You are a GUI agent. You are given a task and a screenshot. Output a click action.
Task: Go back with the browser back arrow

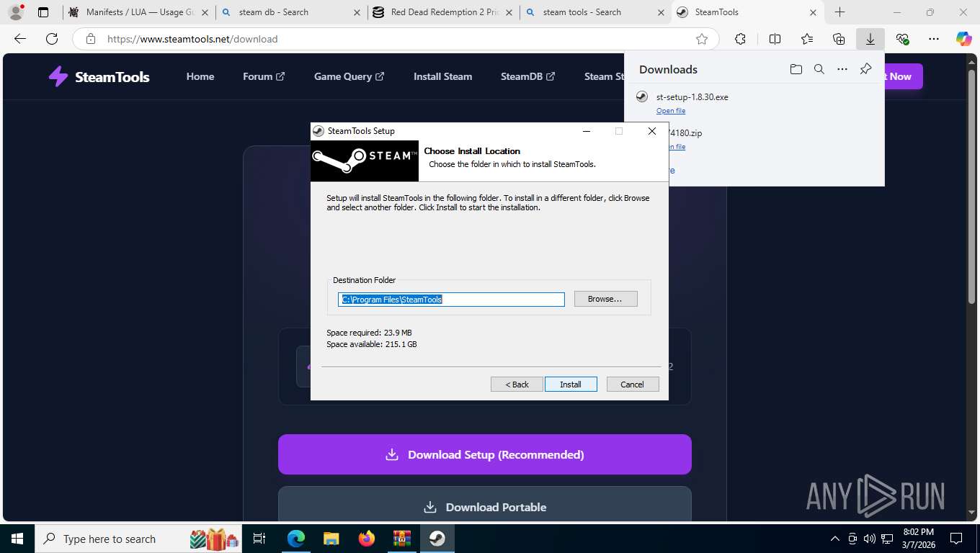pyautogui.click(x=20, y=39)
